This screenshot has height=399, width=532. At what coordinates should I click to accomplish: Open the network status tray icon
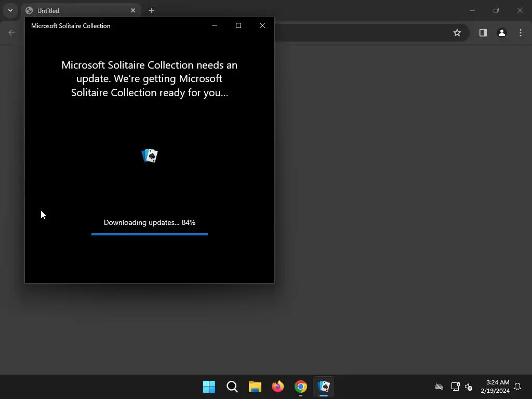pyautogui.click(x=455, y=387)
